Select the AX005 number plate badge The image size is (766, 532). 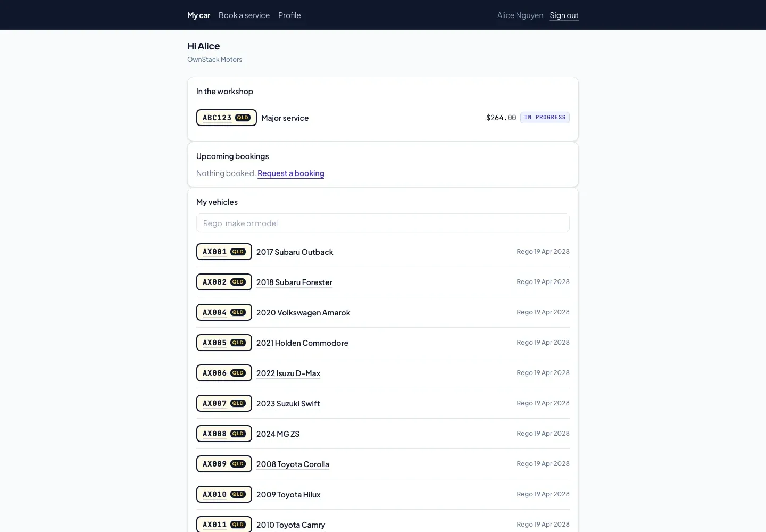224,343
